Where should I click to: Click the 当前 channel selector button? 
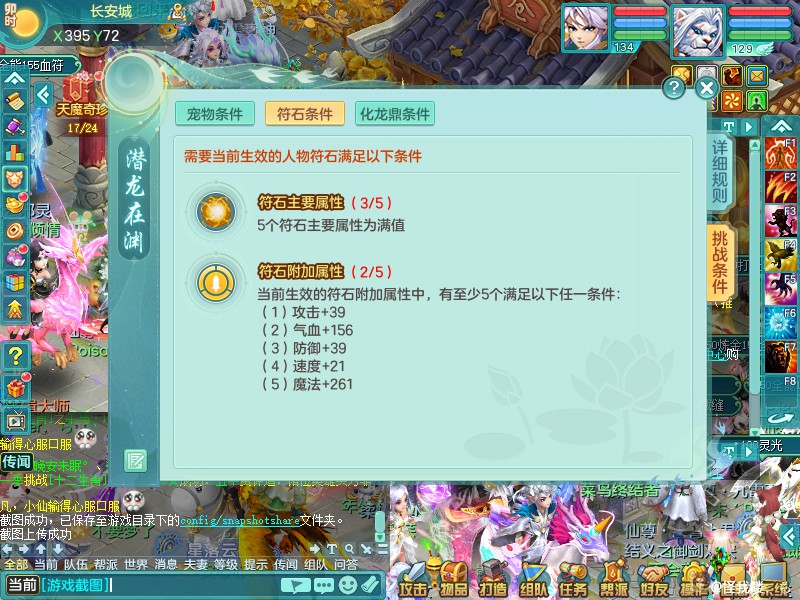click(22, 585)
